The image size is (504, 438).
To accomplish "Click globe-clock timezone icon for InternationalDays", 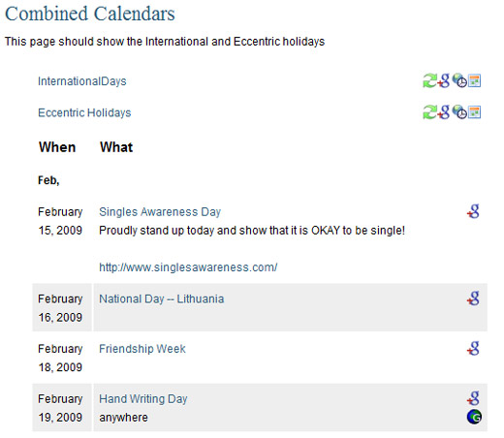I will (459, 80).
